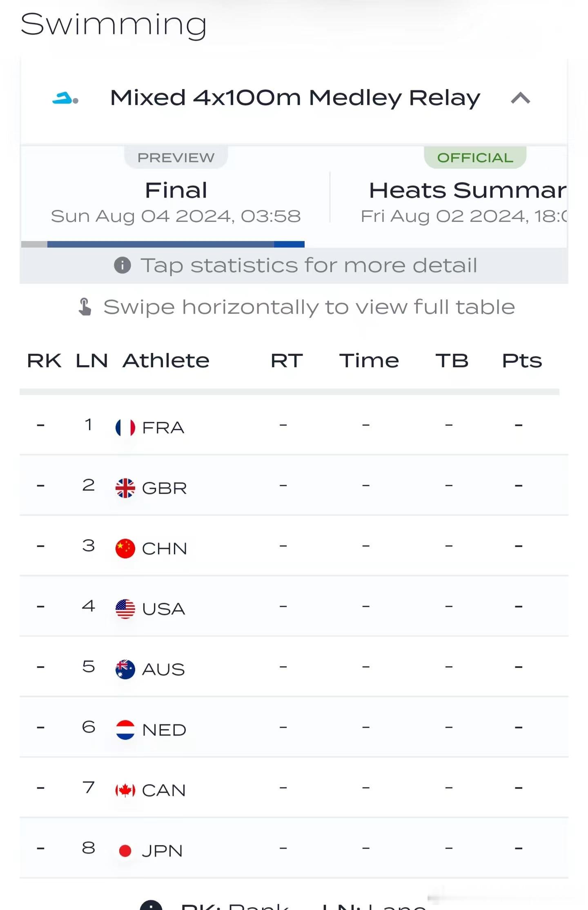Tap the info icon beside statistics hint
Viewport: 588px width, 910px height.
coord(122,265)
